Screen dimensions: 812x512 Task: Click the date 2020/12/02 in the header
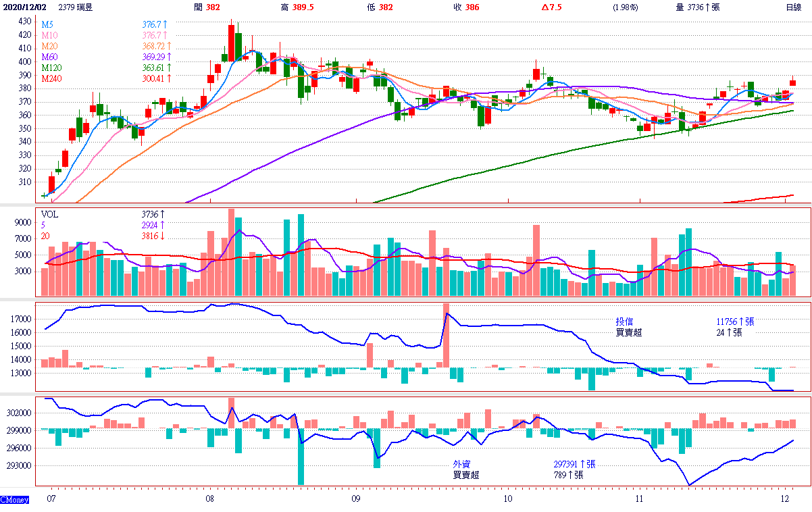26,7
